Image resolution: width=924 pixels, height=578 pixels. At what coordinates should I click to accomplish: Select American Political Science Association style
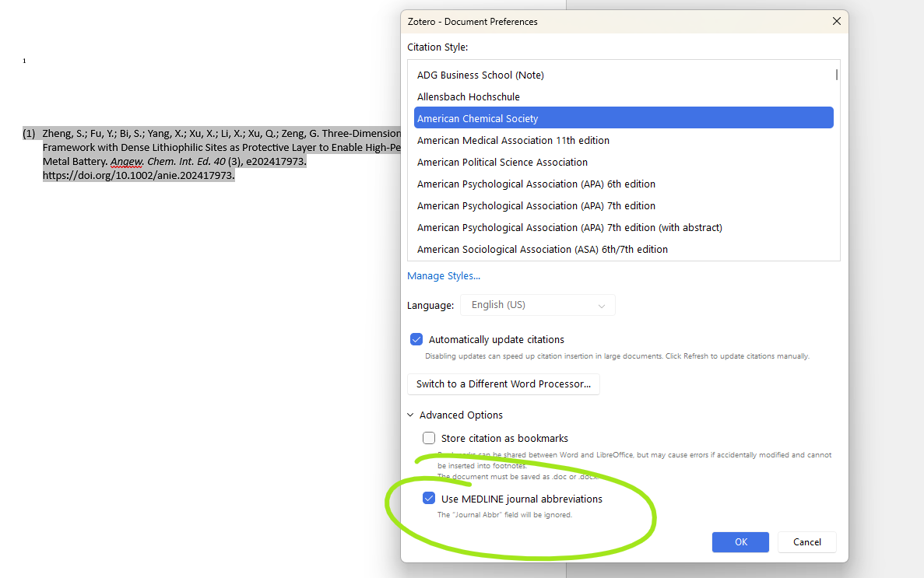tap(624, 162)
